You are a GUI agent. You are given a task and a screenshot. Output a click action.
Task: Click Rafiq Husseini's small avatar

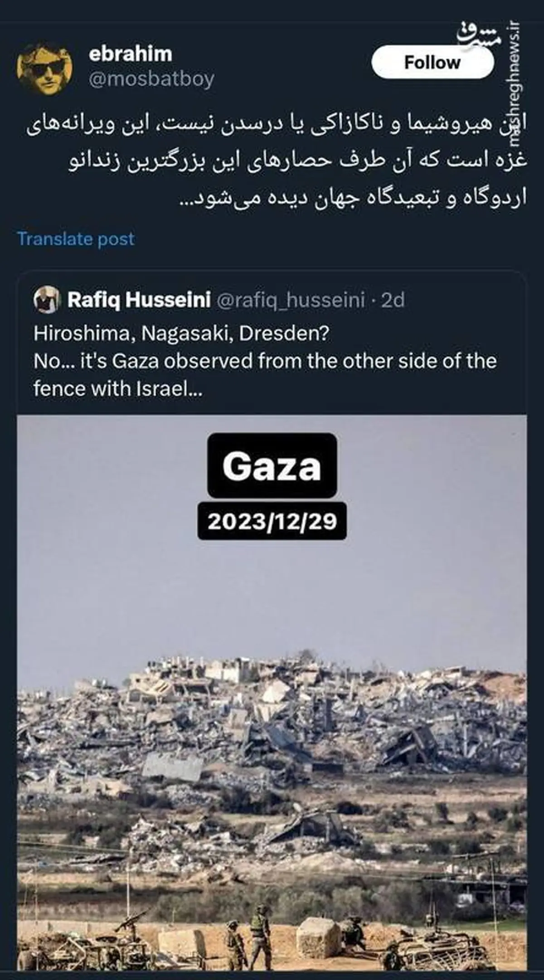tap(46, 300)
